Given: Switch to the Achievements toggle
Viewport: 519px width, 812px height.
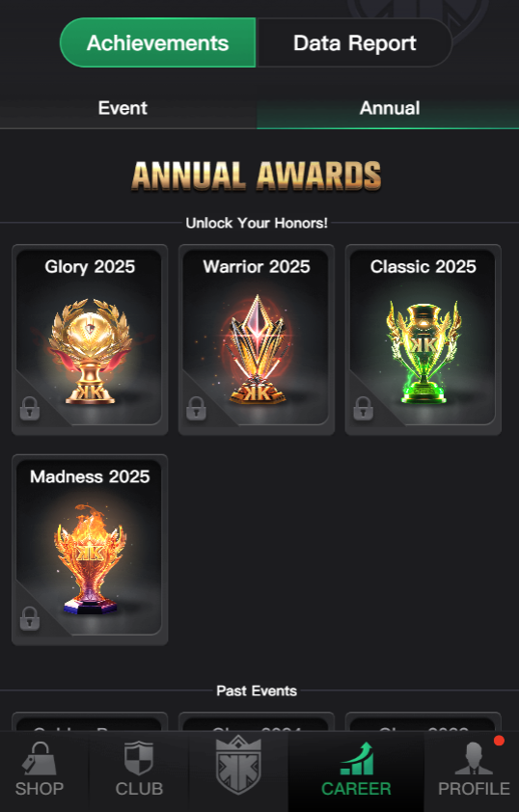Looking at the screenshot, I should click(x=157, y=43).
